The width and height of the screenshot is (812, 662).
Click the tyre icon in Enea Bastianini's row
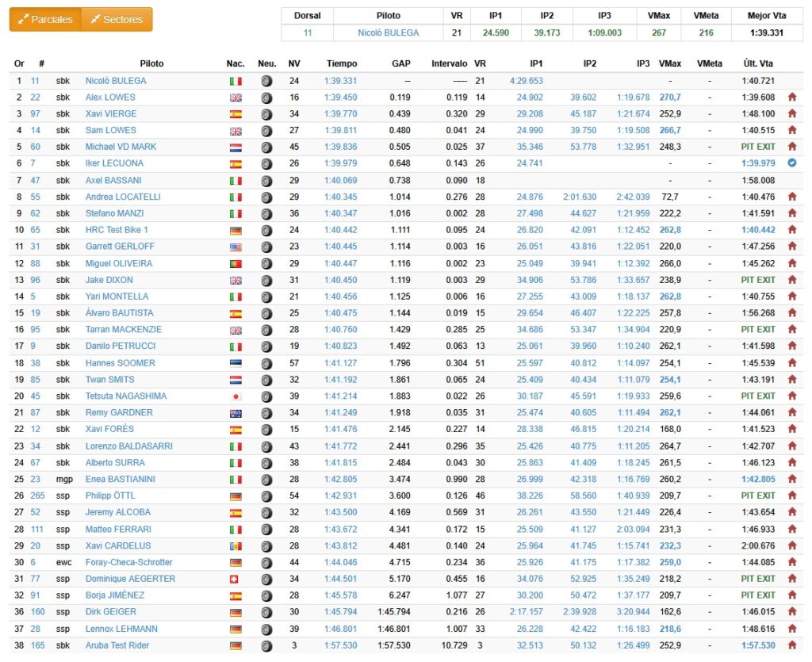point(266,479)
